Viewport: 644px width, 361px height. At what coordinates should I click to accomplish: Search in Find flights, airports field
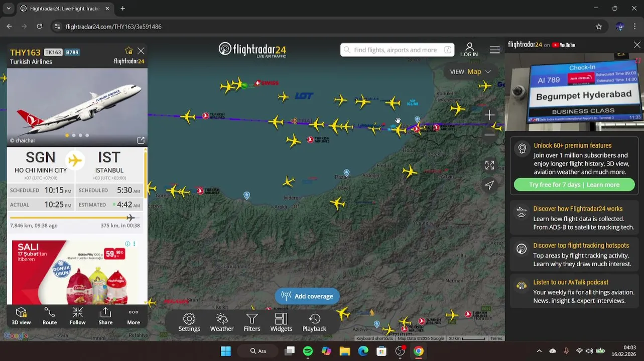point(397,50)
